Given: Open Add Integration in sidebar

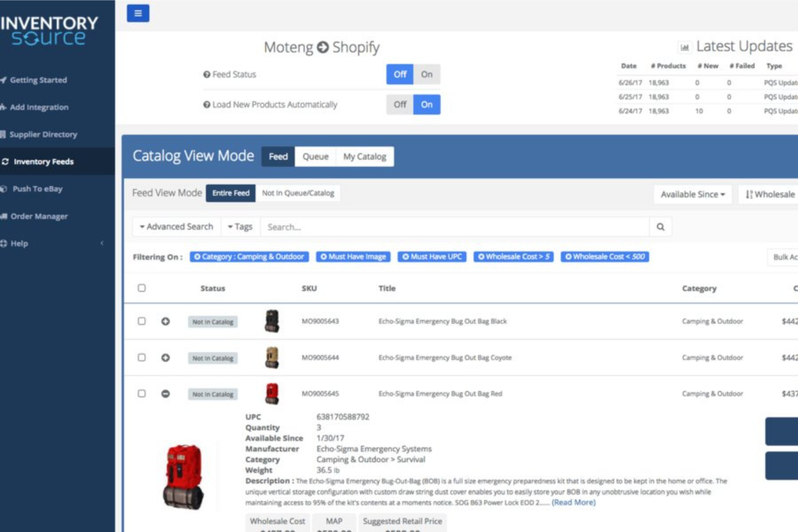Looking at the screenshot, I should (x=39, y=107).
